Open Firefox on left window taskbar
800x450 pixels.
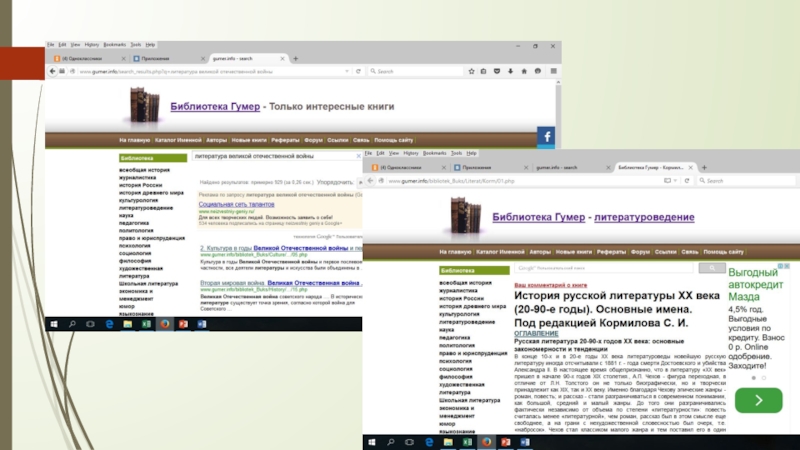165,324
